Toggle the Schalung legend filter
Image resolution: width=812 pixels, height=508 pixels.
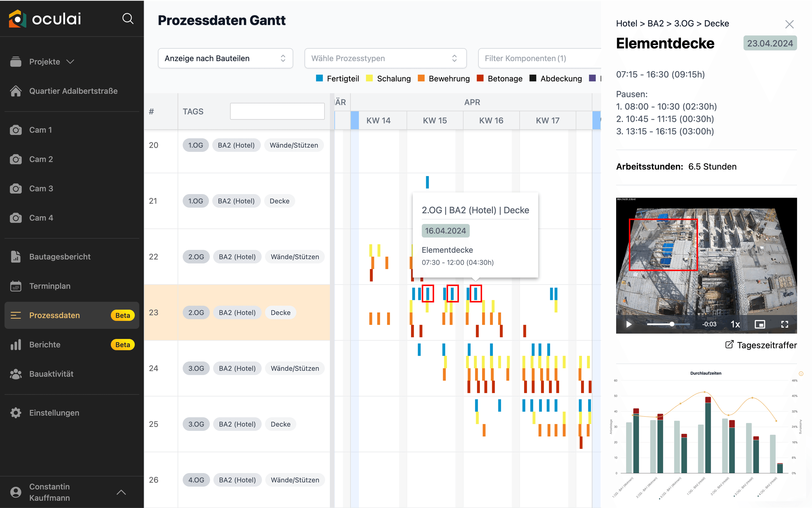click(x=388, y=78)
